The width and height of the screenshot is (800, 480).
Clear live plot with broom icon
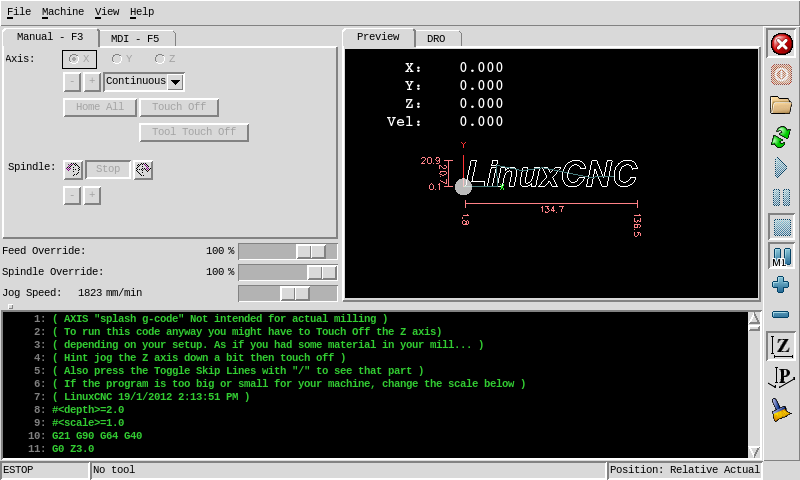point(781,410)
